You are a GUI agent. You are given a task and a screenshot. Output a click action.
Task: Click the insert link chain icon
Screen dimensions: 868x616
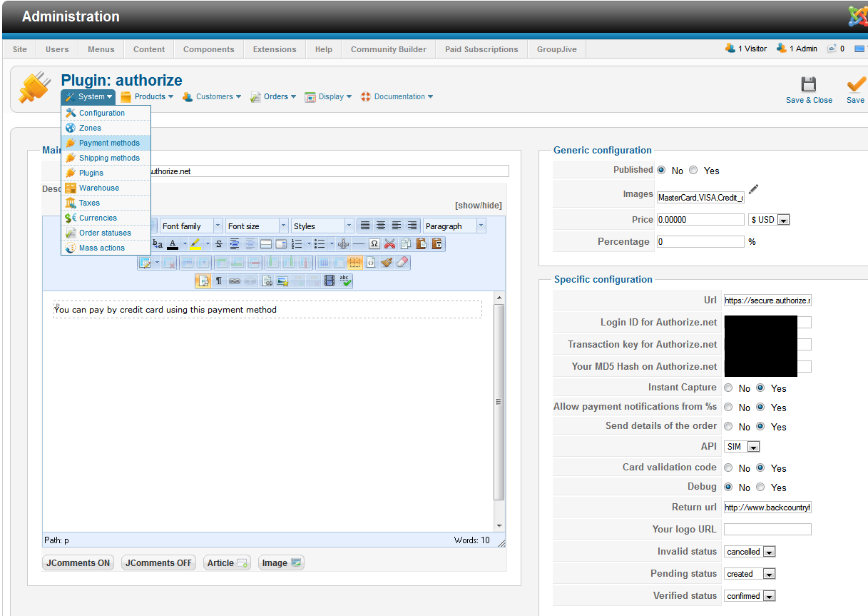point(234,281)
